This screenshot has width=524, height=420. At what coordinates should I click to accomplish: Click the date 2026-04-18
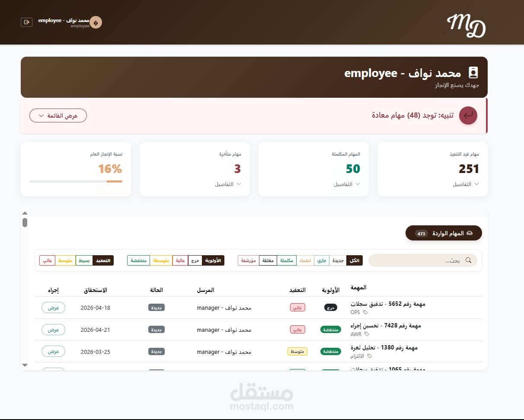coord(96,308)
